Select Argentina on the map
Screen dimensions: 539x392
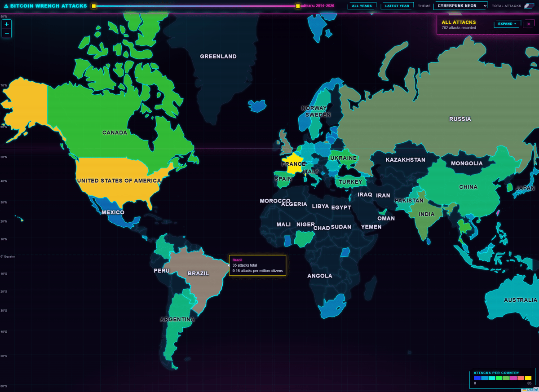pyautogui.click(x=177, y=319)
